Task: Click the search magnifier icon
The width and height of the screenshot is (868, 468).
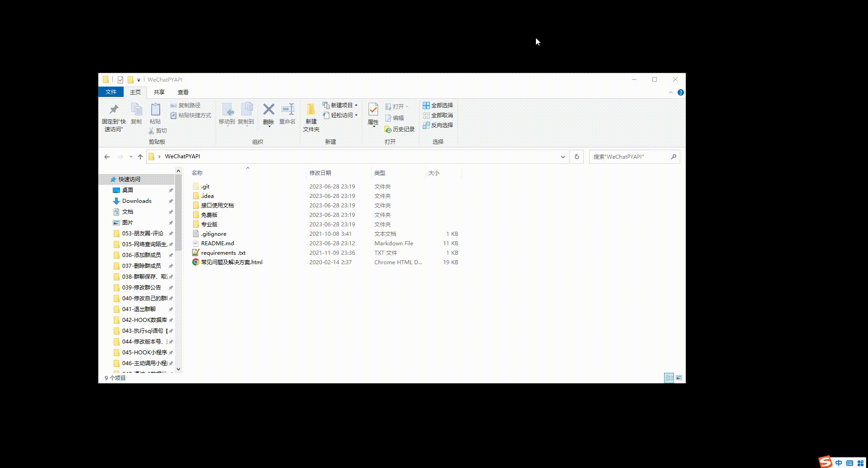Action: tap(674, 156)
